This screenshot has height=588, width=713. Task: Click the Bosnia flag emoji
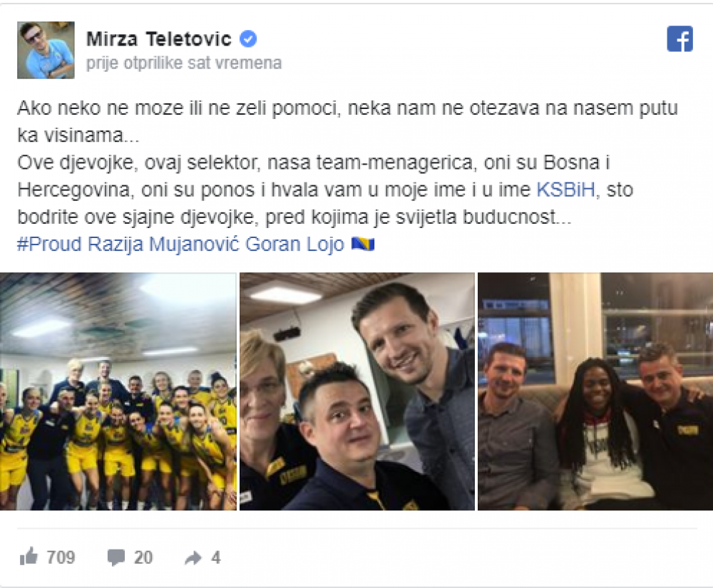[x=363, y=244]
